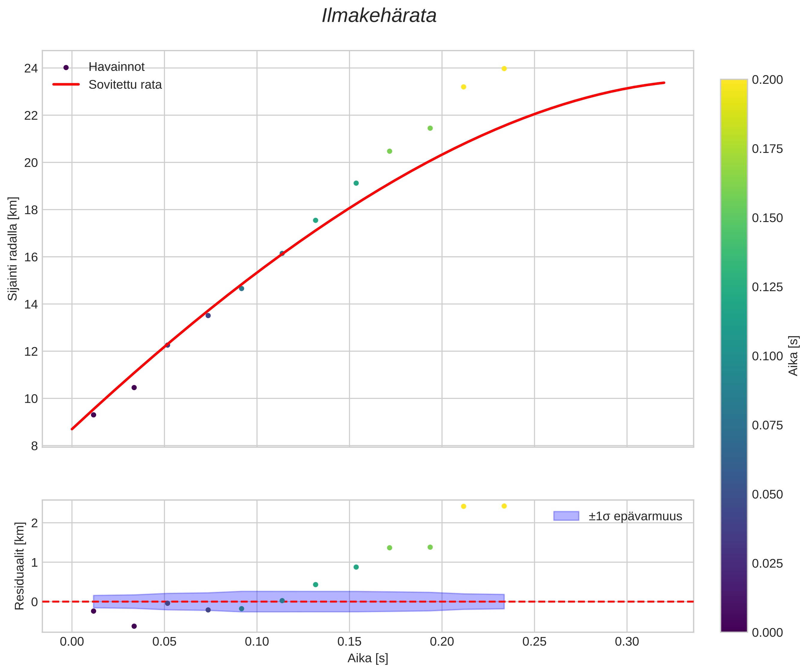Viewport: 807px width, 672px height.
Task: Click the topmost yellow data point near 24 km
Action: [504, 69]
